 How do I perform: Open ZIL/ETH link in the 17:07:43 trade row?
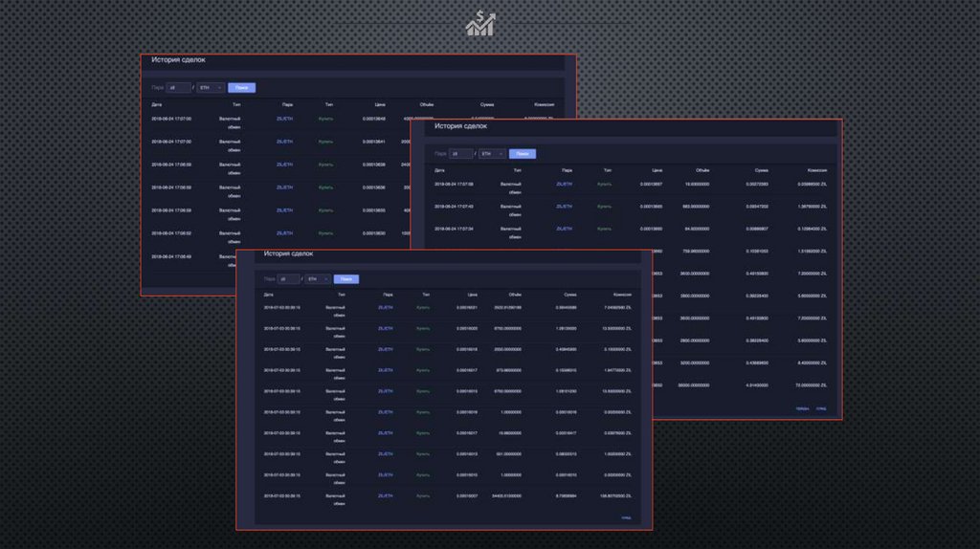(564, 206)
